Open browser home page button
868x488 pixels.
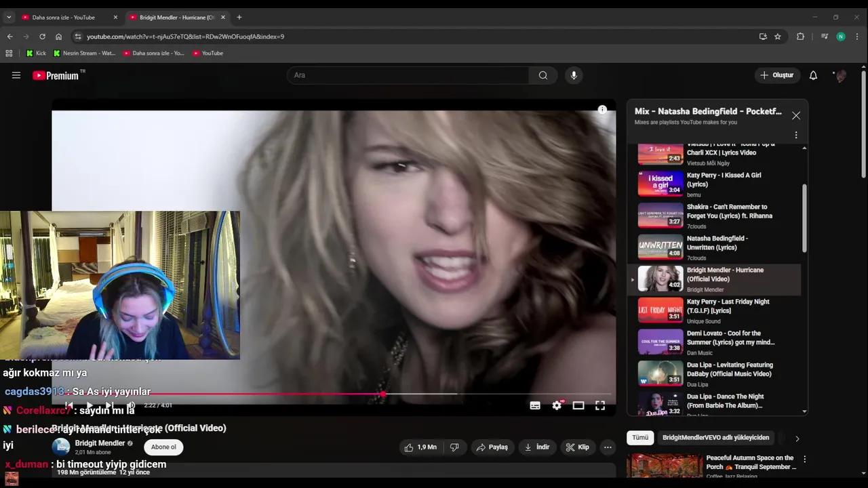58,37
